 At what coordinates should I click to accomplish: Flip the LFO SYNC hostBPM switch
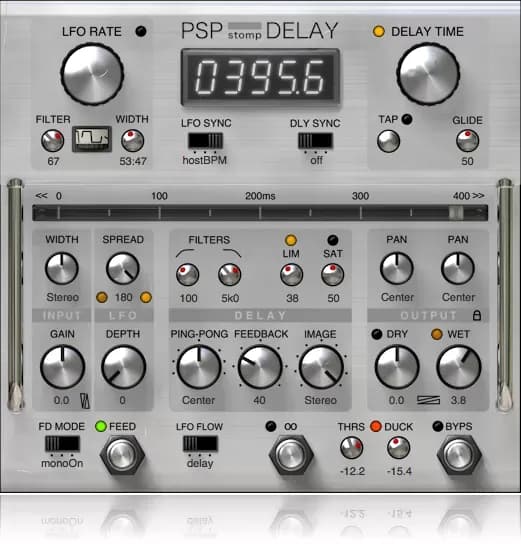(205, 141)
